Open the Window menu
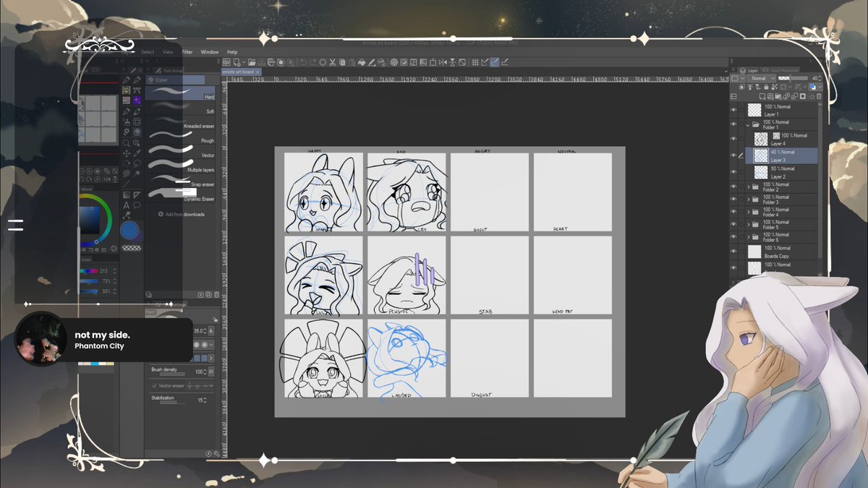Screen dimensions: 868x488 click(x=210, y=52)
